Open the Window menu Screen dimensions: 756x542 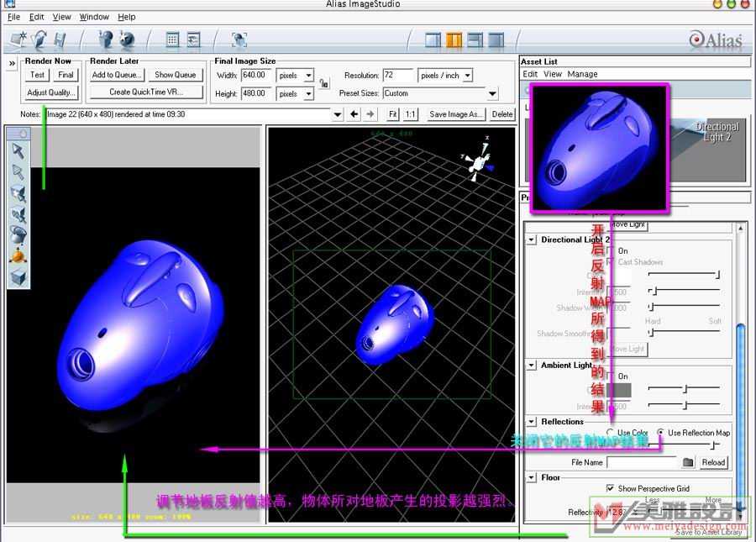tap(94, 17)
